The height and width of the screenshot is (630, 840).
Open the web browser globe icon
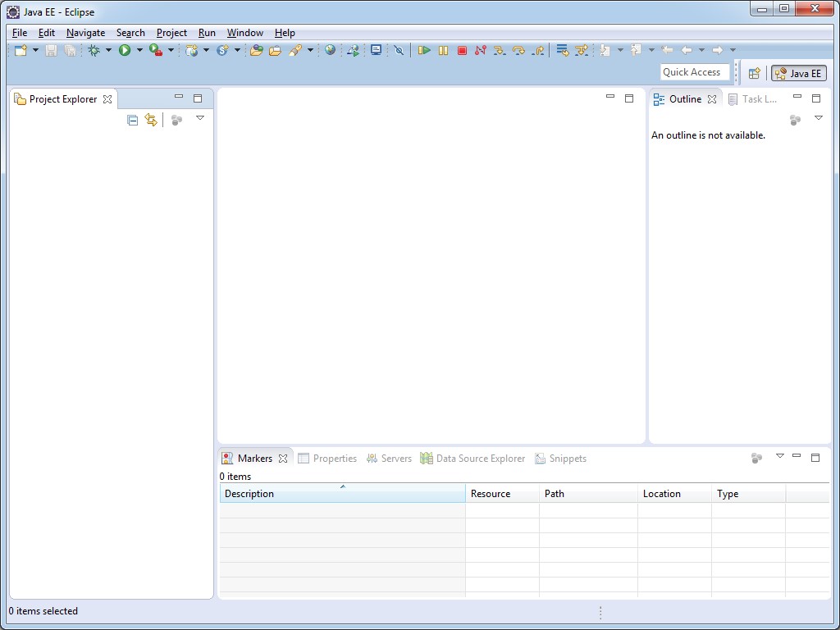(x=330, y=50)
